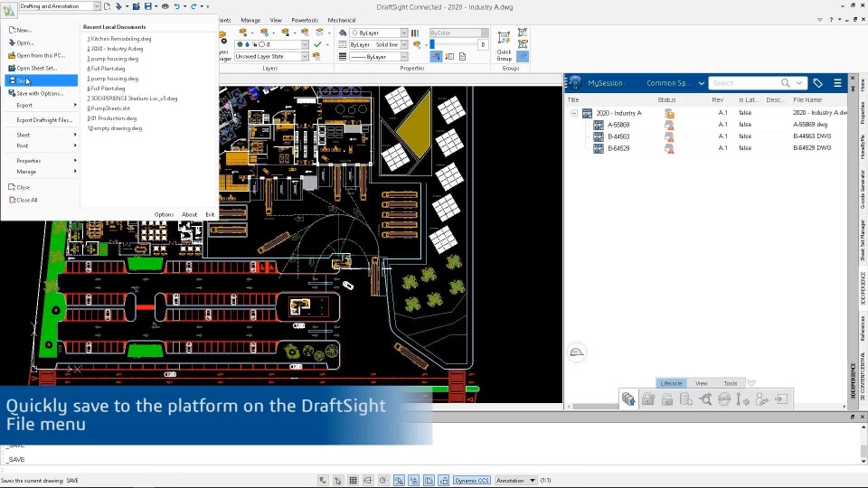Click the Undo arrow in quick access toolbar
Screen dimensions: 868x488
point(176,6)
